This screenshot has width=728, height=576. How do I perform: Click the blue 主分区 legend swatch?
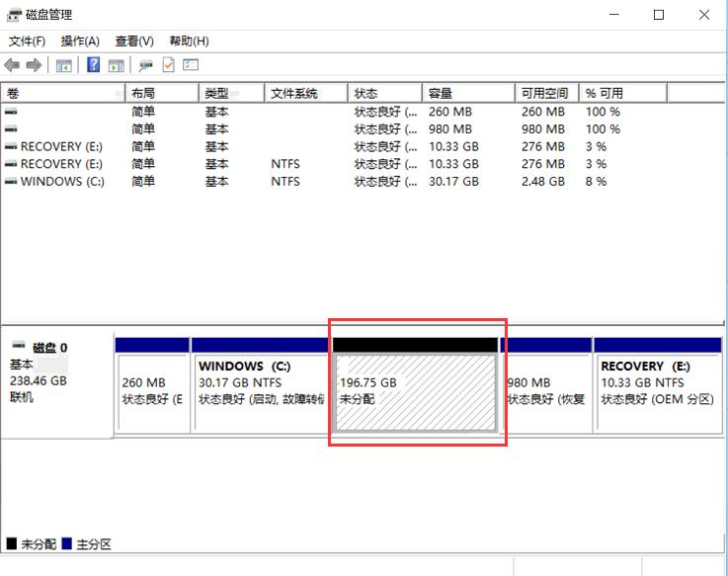(67, 543)
